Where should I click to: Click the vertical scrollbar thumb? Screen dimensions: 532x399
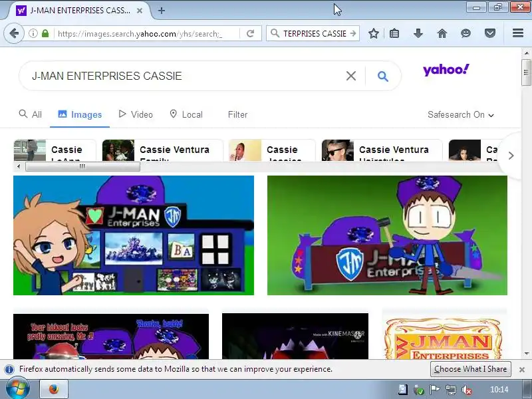click(x=526, y=72)
